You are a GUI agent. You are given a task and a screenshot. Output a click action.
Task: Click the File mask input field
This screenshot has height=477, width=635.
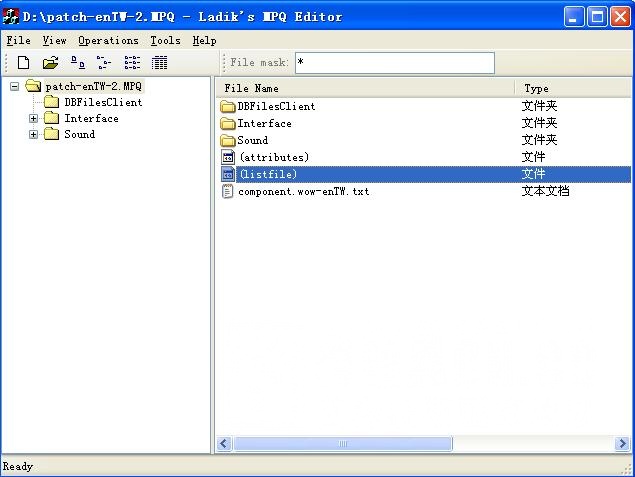(x=395, y=63)
